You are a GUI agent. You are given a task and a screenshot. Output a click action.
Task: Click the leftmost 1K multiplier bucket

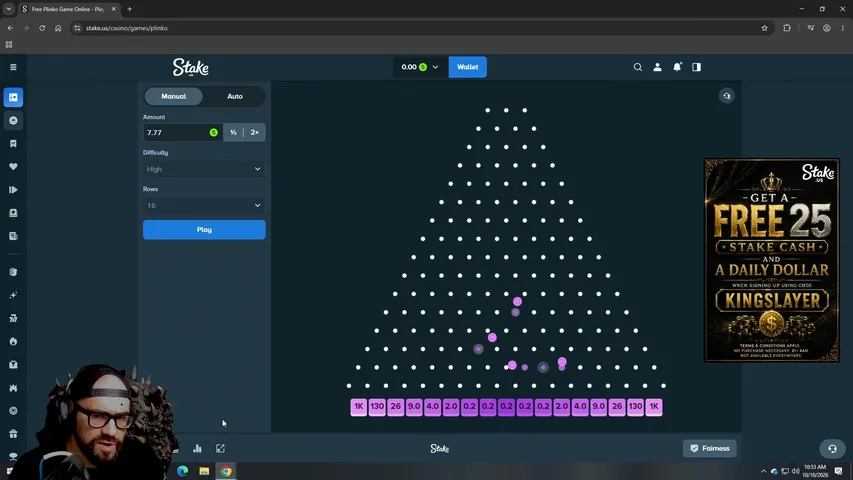(358, 407)
